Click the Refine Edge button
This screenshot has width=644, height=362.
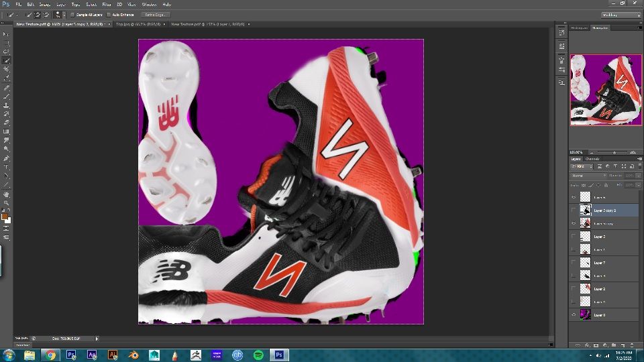click(x=155, y=15)
